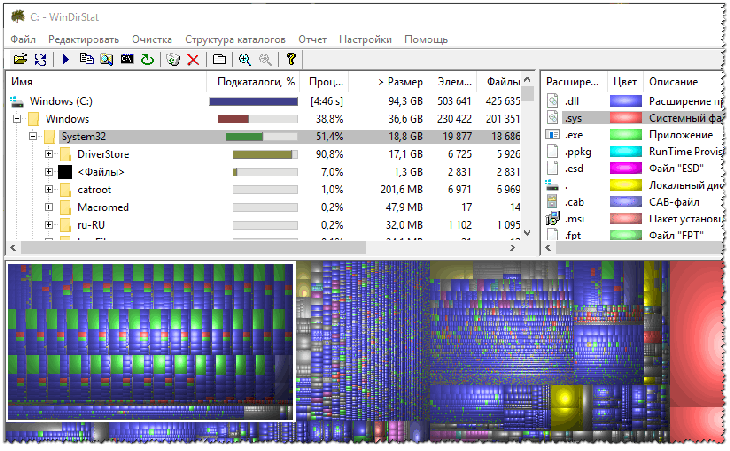730x451 pixels.
Task: Click the [4:46 s] scan time cell
Action: click(326, 101)
